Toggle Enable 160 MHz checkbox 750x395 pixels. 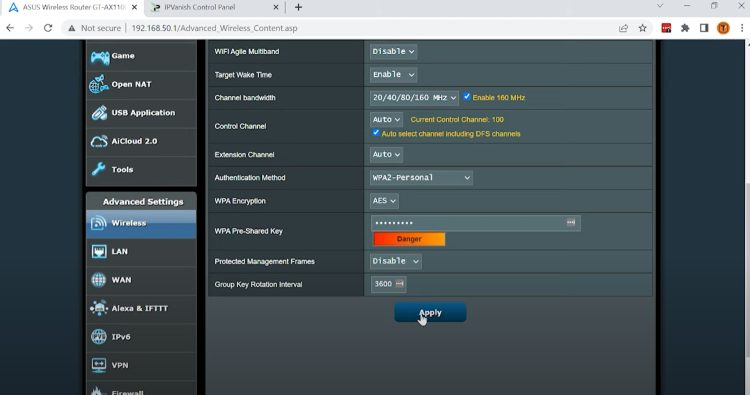point(467,97)
